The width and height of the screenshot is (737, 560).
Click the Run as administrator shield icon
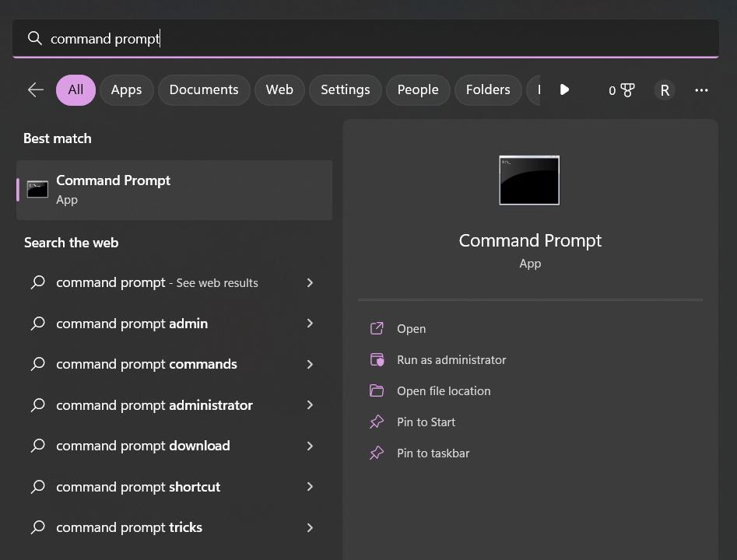pyautogui.click(x=377, y=360)
